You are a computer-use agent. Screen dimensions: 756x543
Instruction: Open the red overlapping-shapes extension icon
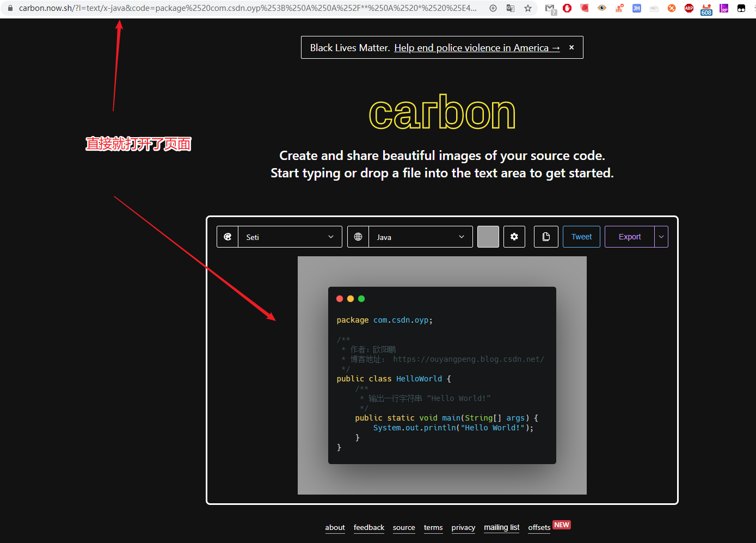click(585, 8)
